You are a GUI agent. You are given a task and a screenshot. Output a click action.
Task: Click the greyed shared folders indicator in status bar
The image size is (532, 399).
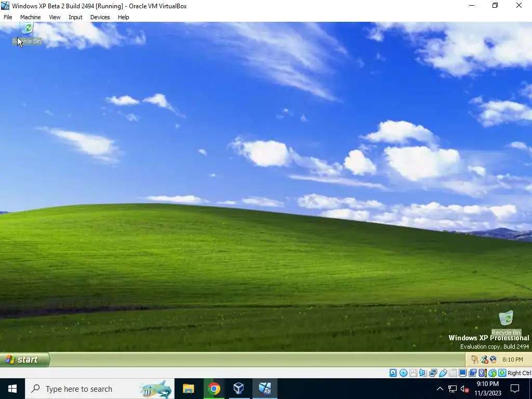click(453, 373)
